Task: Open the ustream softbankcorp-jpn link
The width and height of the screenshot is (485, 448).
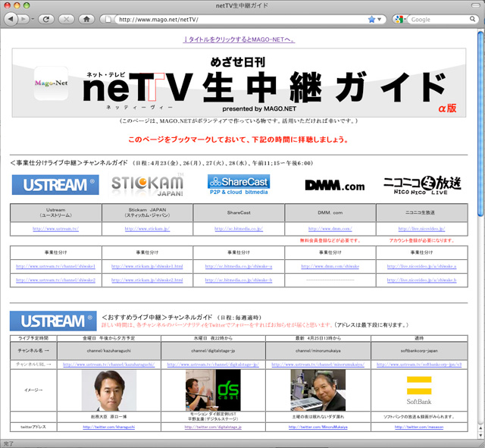Action: (419, 365)
